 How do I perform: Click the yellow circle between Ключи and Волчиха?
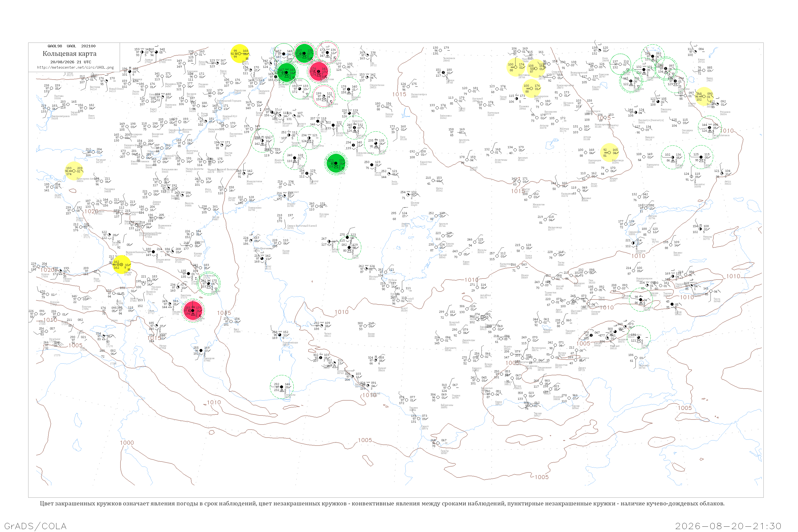pyautogui.click(x=704, y=96)
